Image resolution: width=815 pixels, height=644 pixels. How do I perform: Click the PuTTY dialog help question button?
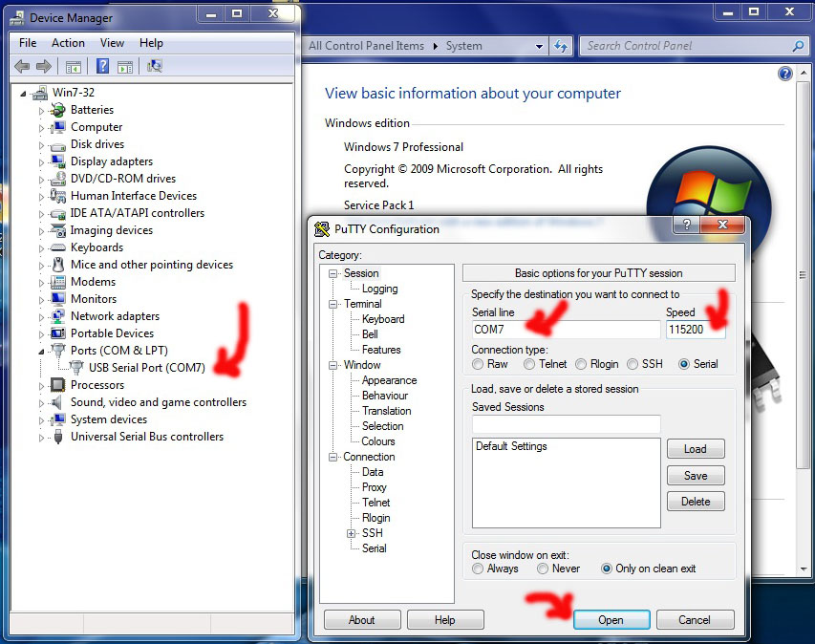[687, 225]
